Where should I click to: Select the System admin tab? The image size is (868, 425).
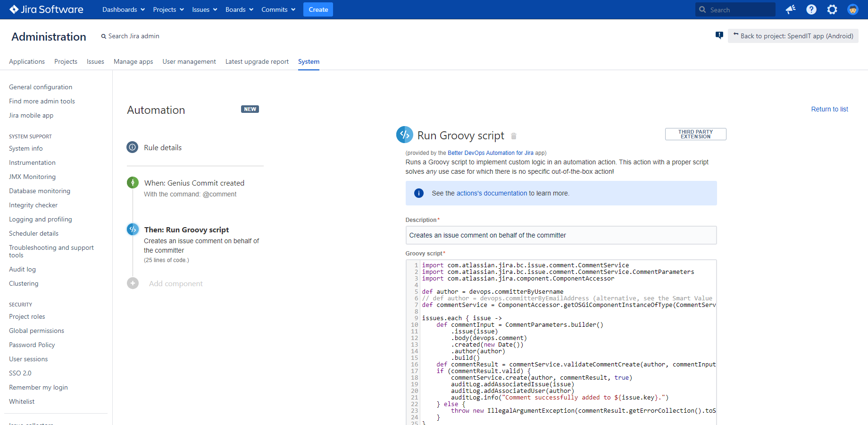point(309,61)
